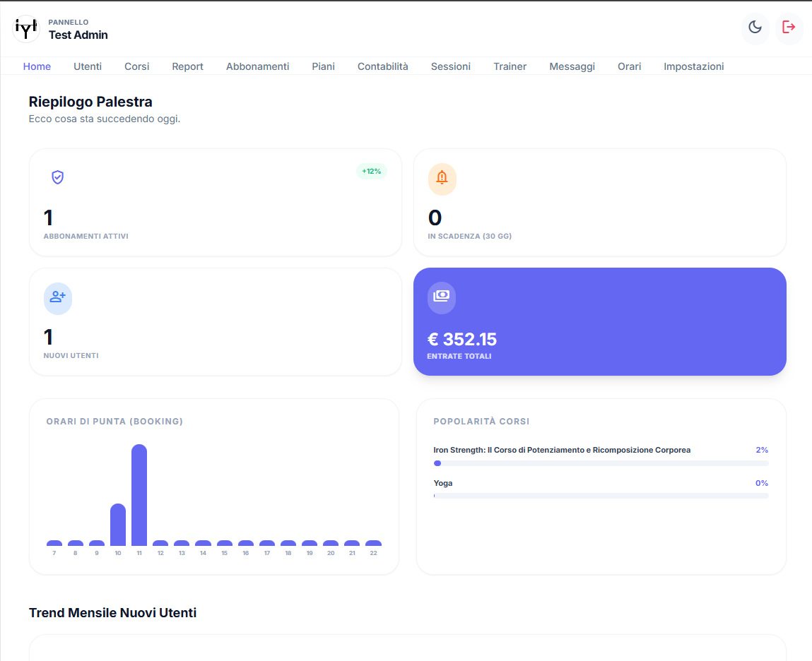This screenshot has height=661, width=812.
Task: Open the Utenti tab
Action: pyautogui.click(x=88, y=66)
